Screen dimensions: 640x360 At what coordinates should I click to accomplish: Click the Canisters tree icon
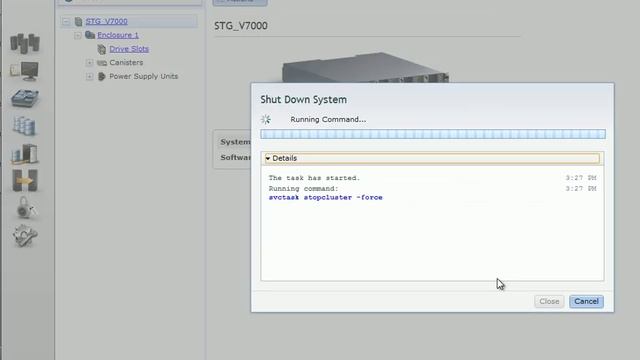tap(102, 63)
